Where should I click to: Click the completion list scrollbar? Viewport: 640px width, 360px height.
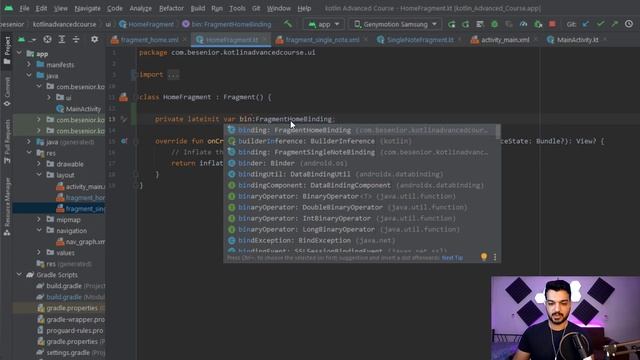pos(498,131)
